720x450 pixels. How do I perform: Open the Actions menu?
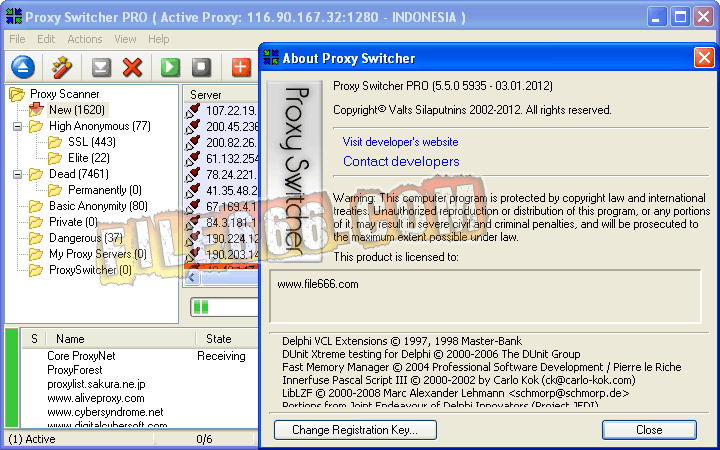(x=85, y=39)
